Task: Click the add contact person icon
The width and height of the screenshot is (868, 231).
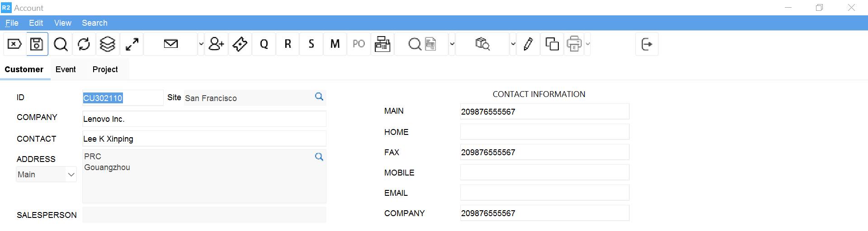Action: pos(216,44)
